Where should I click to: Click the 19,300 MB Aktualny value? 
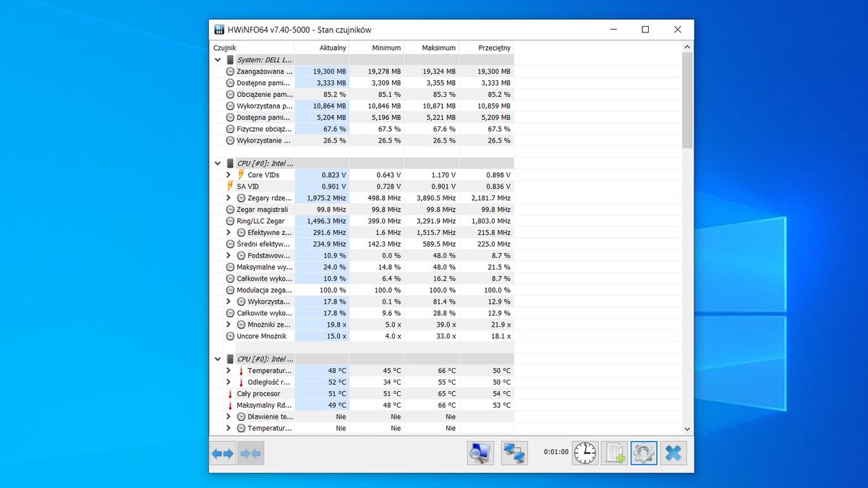pos(330,72)
